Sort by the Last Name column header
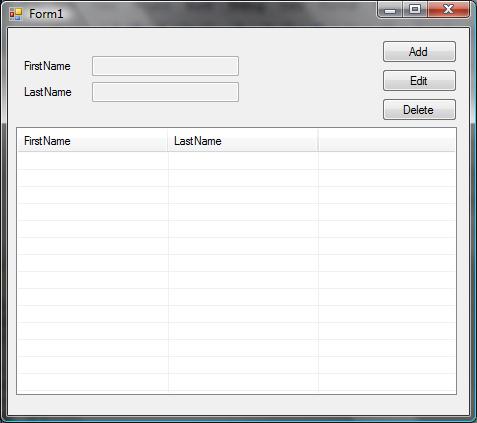477x423 pixels. pyautogui.click(x=243, y=141)
